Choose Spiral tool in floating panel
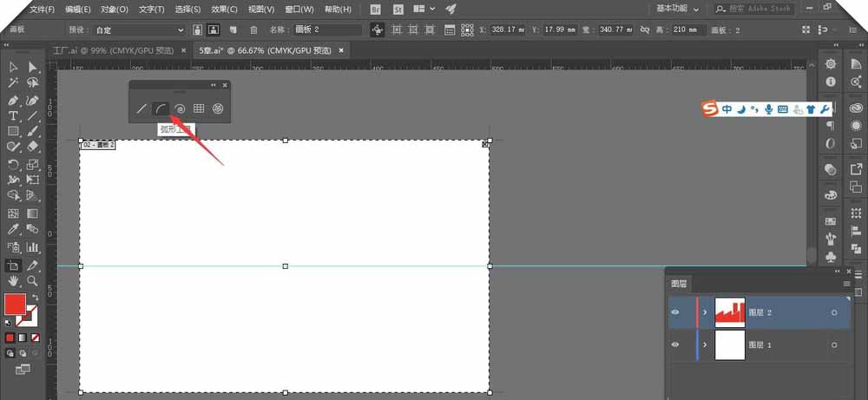Image resolution: width=868 pixels, height=400 pixels. [180, 109]
